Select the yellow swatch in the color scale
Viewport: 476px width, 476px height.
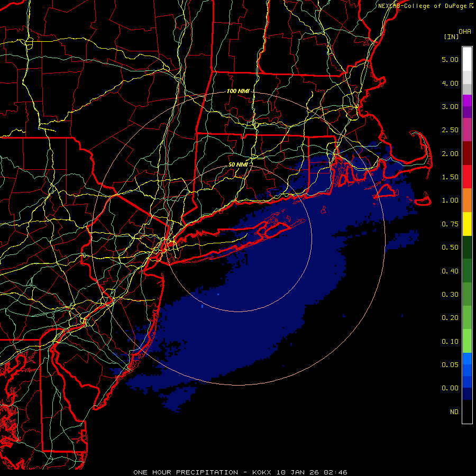(x=467, y=224)
